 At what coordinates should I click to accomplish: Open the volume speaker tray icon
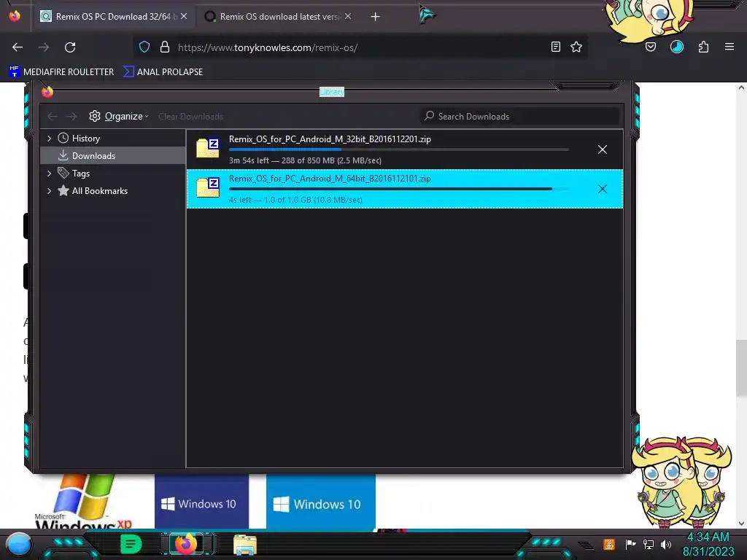point(666,544)
